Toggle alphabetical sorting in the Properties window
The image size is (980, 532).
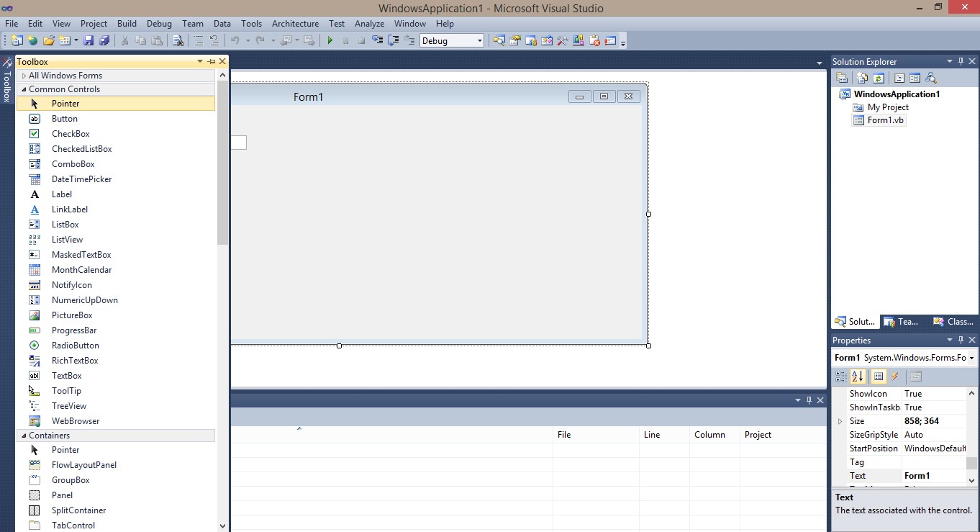point(858,377)
